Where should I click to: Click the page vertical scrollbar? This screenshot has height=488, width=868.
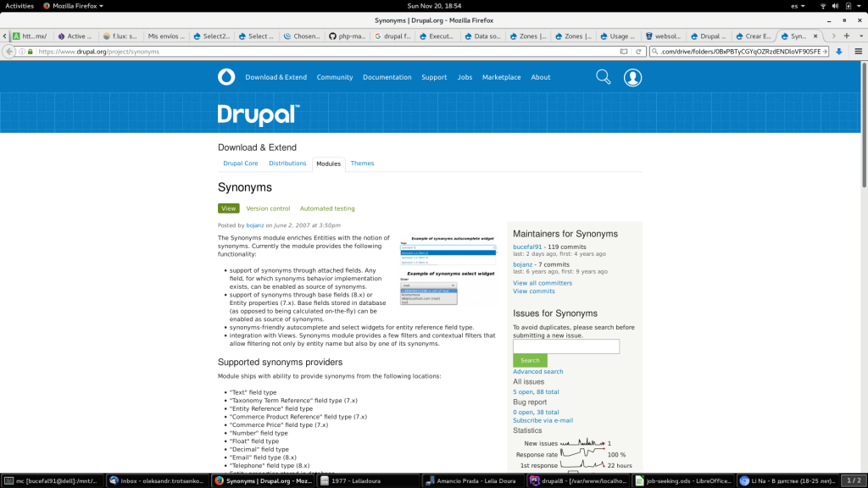[864, 125]
